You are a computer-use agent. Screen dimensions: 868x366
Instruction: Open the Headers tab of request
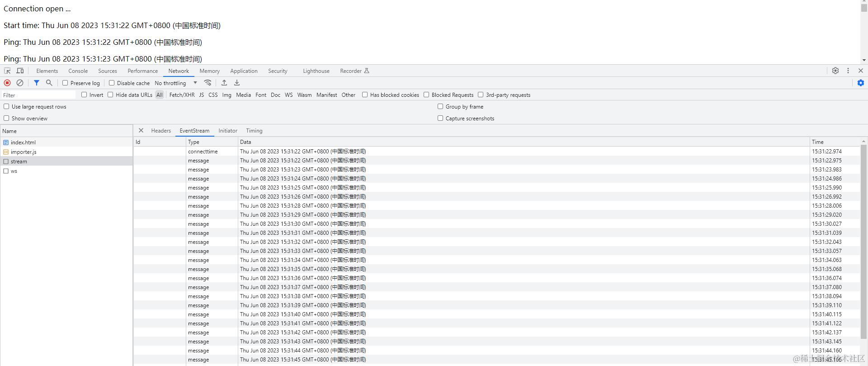tap(161, 131)
